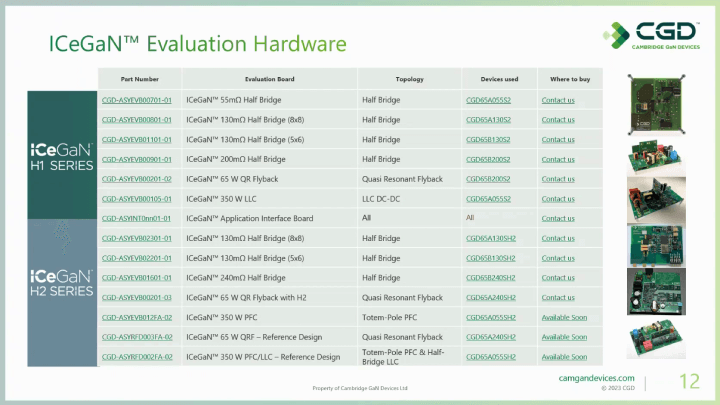Screen dimensions: 720x405
Task: Click Contact us for CGD-ASYEVB00901-01
Action: pos(558,159)
